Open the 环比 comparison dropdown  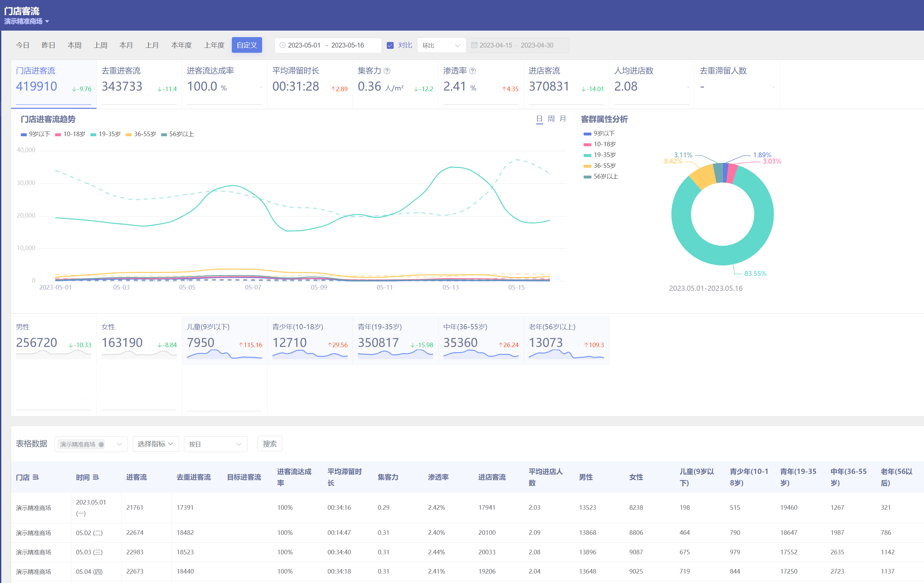[x=441, y=45]
